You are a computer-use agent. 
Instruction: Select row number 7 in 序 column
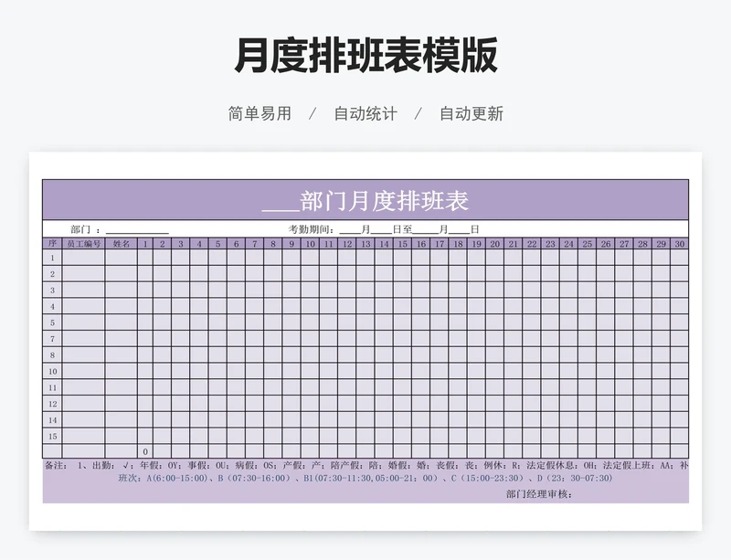(52, 339)
